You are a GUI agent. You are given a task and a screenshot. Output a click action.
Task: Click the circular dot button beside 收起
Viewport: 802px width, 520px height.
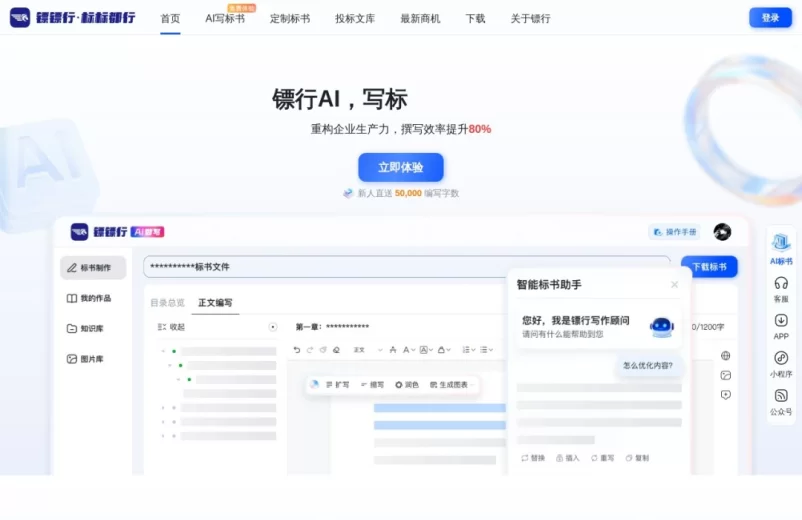tap(273, 327)
